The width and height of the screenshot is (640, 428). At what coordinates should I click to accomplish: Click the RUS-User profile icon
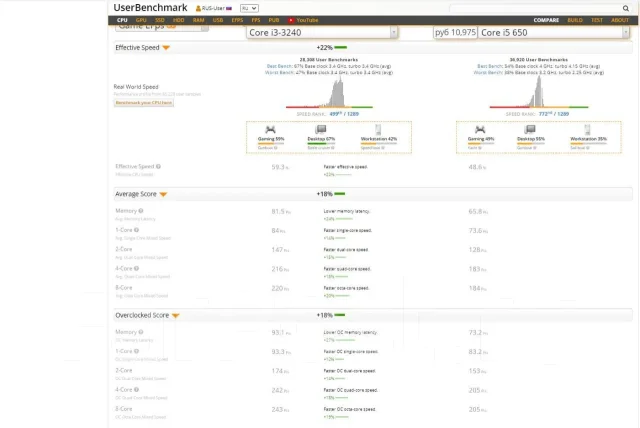[x=198, y=8]
